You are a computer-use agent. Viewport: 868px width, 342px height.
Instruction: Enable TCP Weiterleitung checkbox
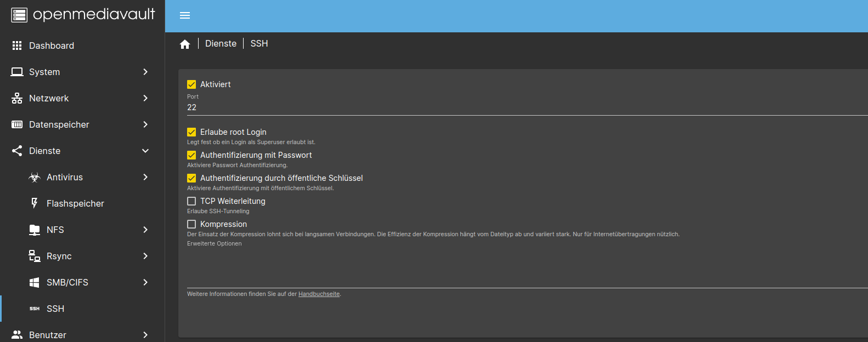[191, 201]
